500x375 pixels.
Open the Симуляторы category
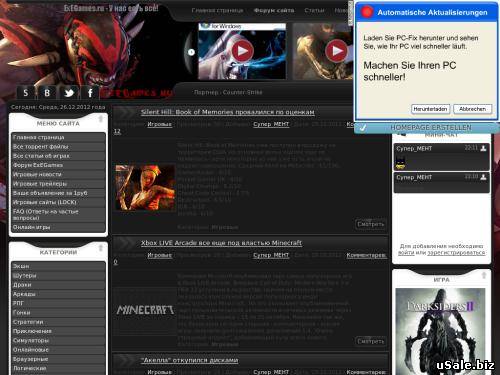(58, 341)
